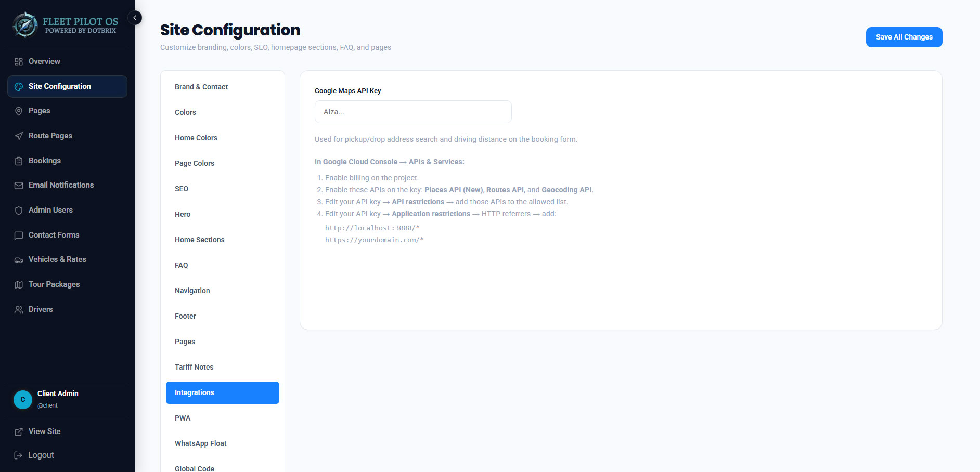Image resolution: width=980 pixels, height=472 pixels.
Task: Click the Route Pages paper-plane icon
Action: [19, 136]
